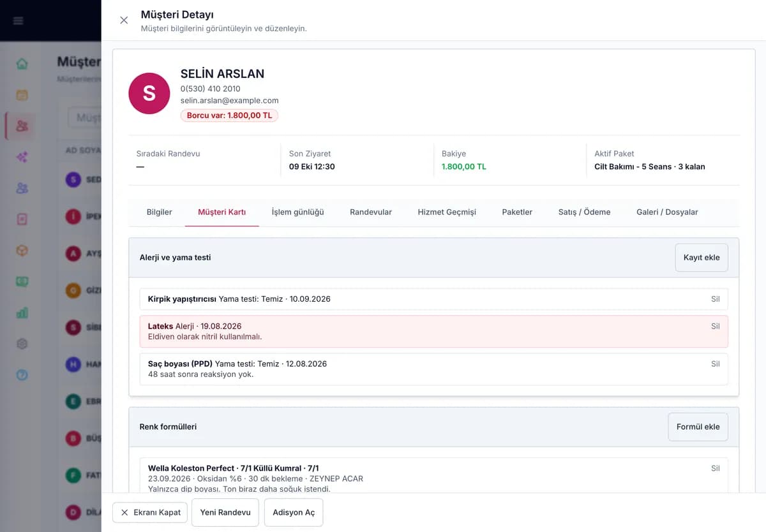Viewport: 766px width, 532px height.
Task: Open the pink document icon in the background sidebar
Action: pyautogui.click(x=22, y=219)
